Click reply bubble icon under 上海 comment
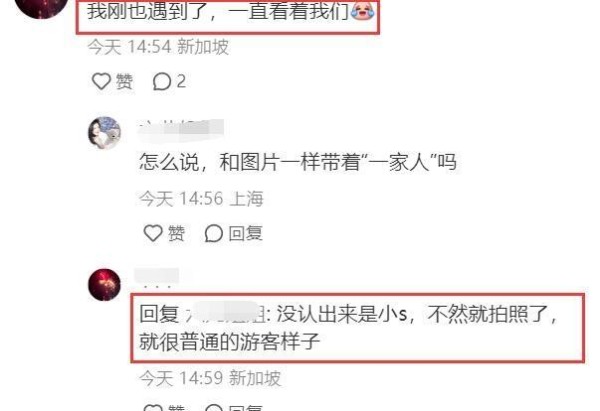Image resolution: width=600 pixels, height=411 pixels. pos(214,233)
